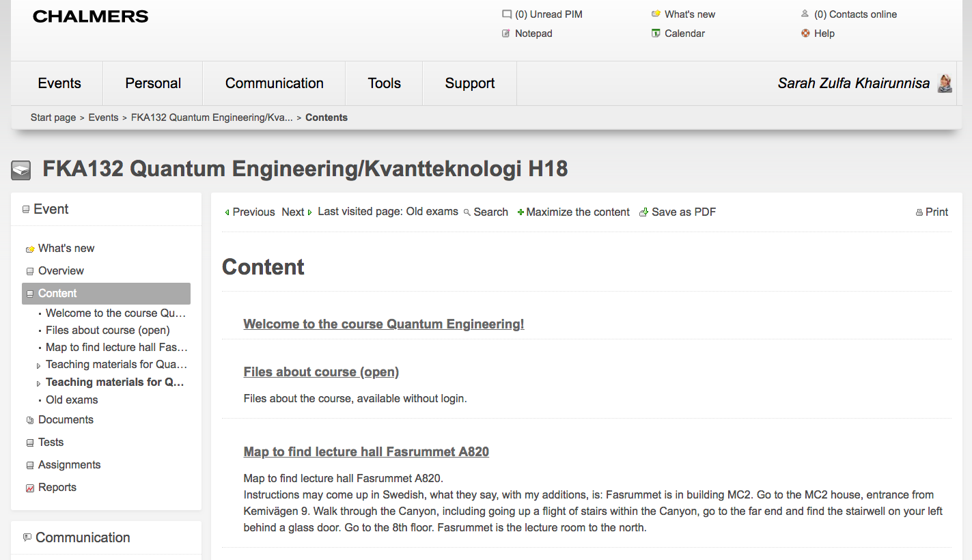Open Welcome to the course Quantum Engineering link
Screen dimensions: 972x560
click(383, 324)
